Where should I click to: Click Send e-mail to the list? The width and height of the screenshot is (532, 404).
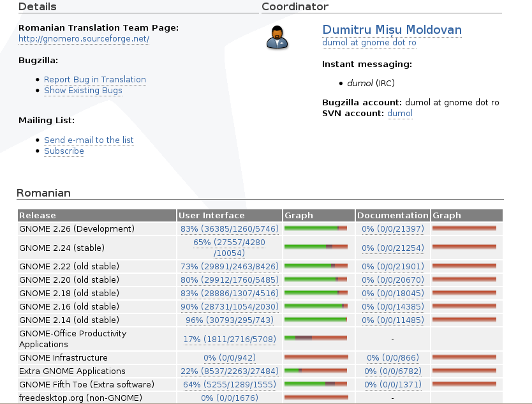pyautogui.click(x=89, y=140)
